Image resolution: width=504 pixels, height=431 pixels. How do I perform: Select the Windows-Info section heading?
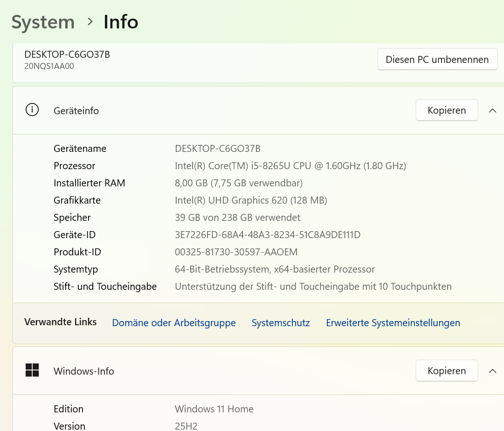tap(84, 371)
